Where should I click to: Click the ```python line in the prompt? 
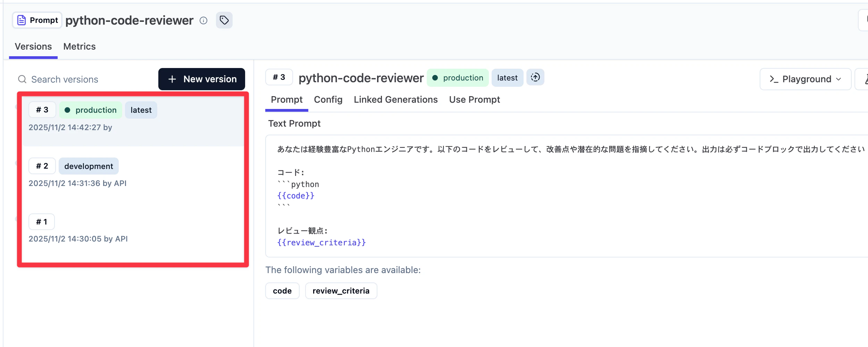[x=298, y=184]
